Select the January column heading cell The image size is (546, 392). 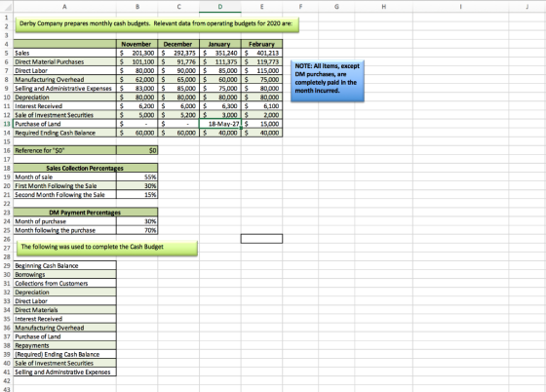pyautogui.click(x=220, y=44)
